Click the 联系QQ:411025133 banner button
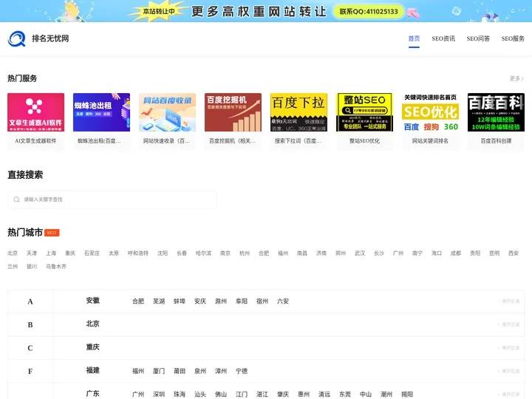Image resolution: width=532 pixels, height=399 pixels. (x=369, y=12)
